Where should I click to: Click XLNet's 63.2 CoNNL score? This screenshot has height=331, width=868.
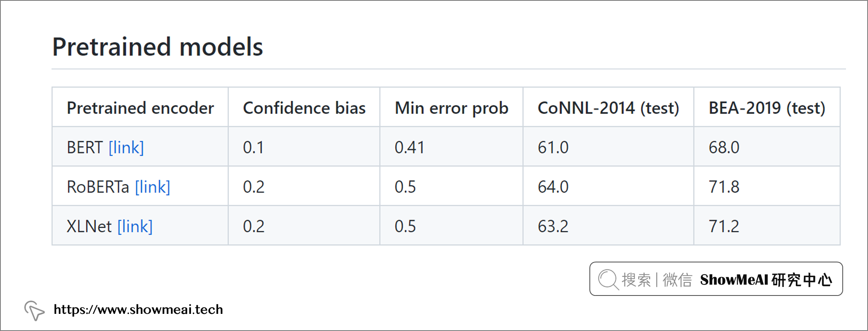[x=553, y=227]
